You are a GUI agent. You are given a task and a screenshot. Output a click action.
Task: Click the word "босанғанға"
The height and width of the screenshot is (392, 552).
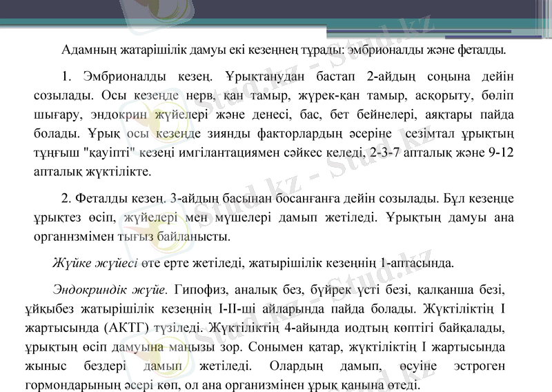coord(308,198)
